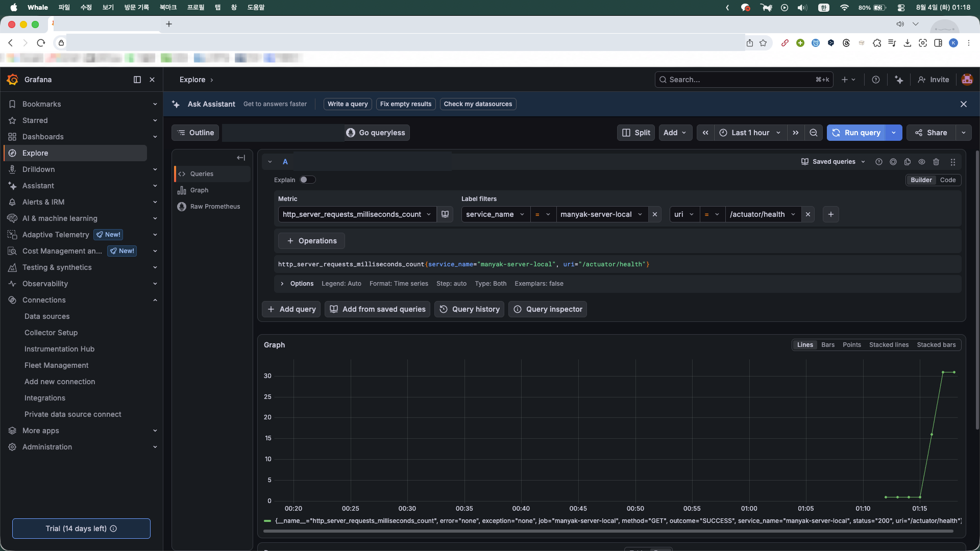
Task: Click the Wi-Fi icon in menu bar
Action: pyautogui.click(x=844, y=8)
